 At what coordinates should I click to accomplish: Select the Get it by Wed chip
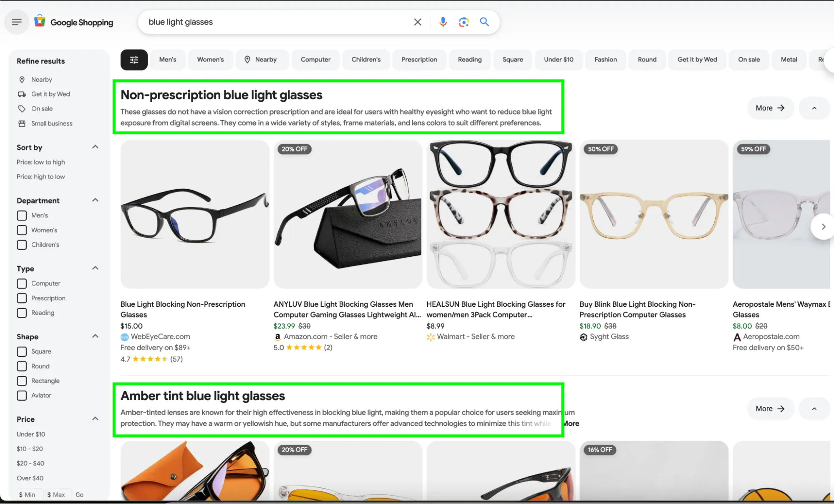point(697,60)
